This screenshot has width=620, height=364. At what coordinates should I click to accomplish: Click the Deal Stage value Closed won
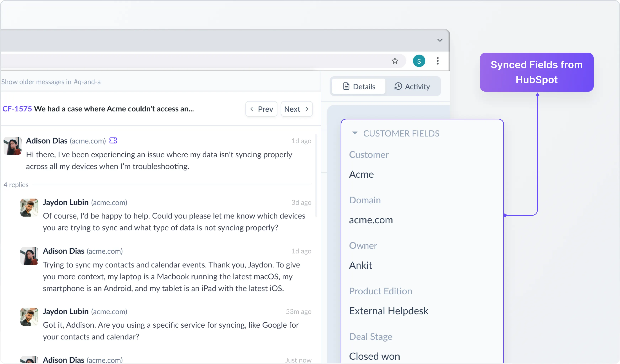pyautogui.click(x=374, y=356)
